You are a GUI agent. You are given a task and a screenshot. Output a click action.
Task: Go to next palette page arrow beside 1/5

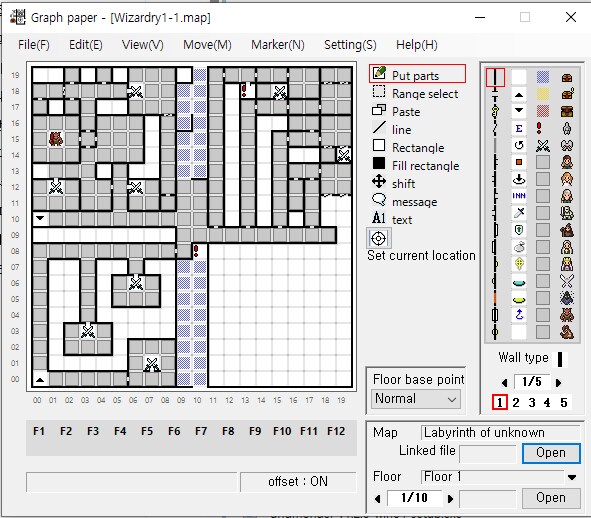pos(559,383)
